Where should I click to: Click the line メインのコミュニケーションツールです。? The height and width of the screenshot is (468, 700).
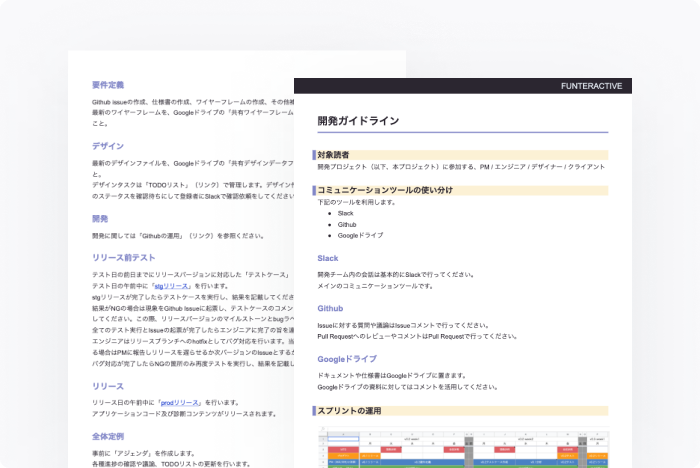tap(376, 286)
